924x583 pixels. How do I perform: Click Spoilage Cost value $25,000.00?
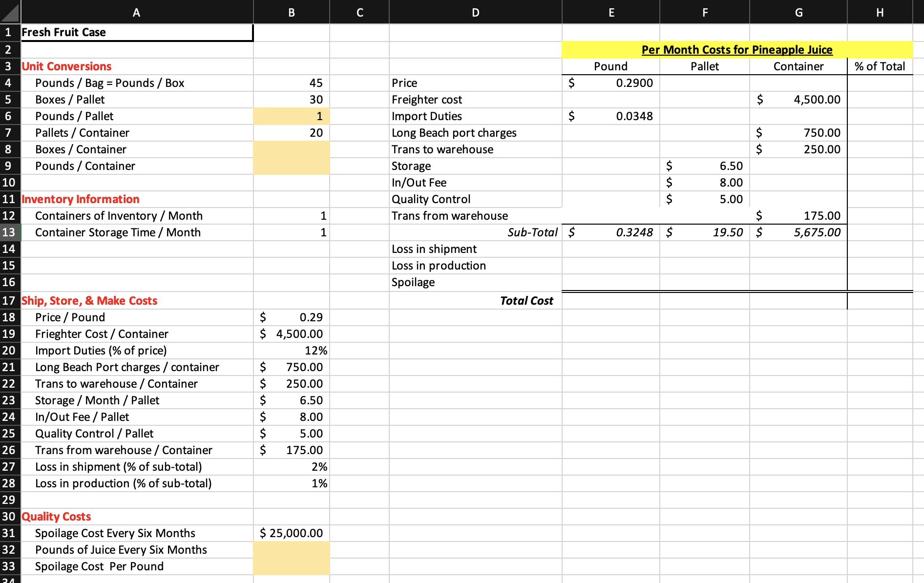point(292,533)
